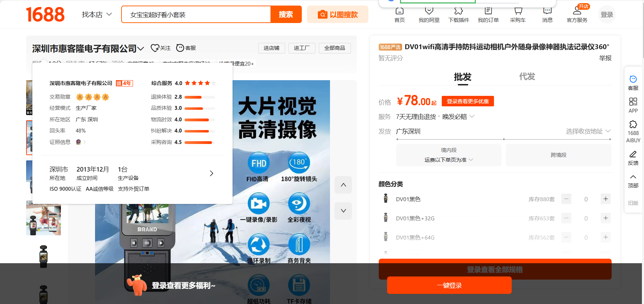Select the 批发 tab

[x=462, y=77]
